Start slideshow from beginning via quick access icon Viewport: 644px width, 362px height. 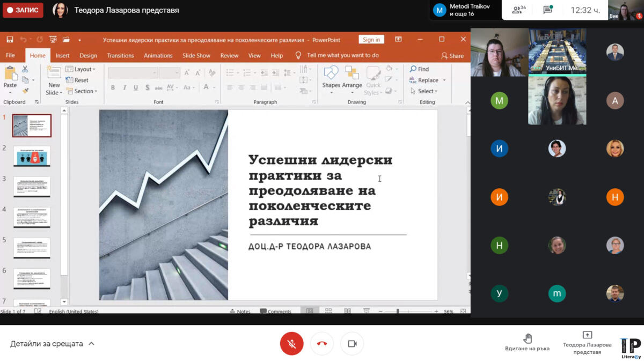point(53,40)
